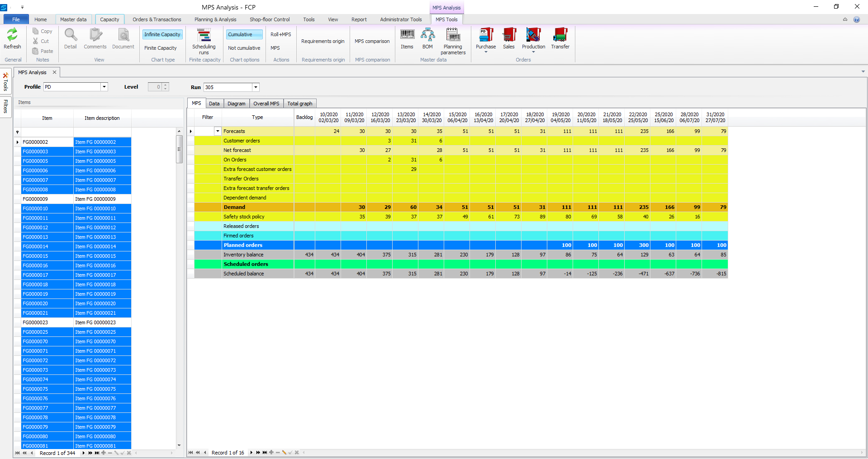This screenshot has width=868, height=459.
Task: Expand the Purchase dropdown arrow
Action: point(486,52)
